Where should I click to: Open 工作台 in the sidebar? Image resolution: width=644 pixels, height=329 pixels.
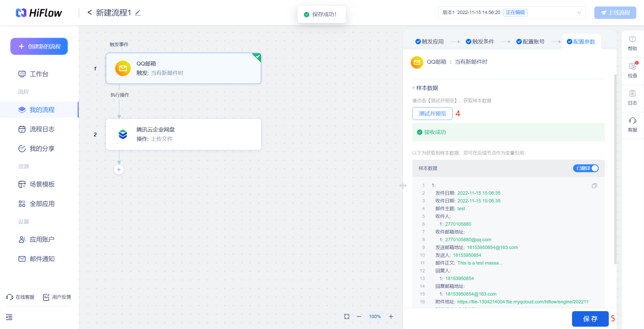point(39,74)
